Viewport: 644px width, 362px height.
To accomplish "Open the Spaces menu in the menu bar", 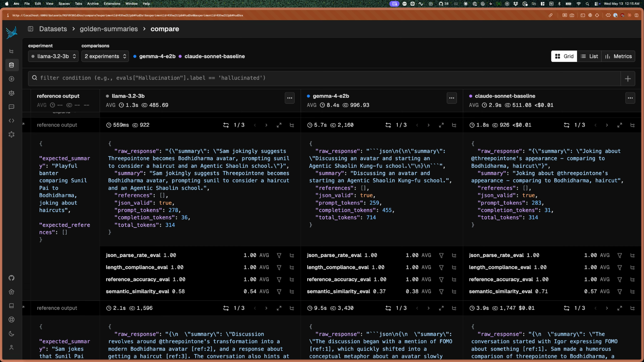I will pyautogui.click(x=64, y=4).
